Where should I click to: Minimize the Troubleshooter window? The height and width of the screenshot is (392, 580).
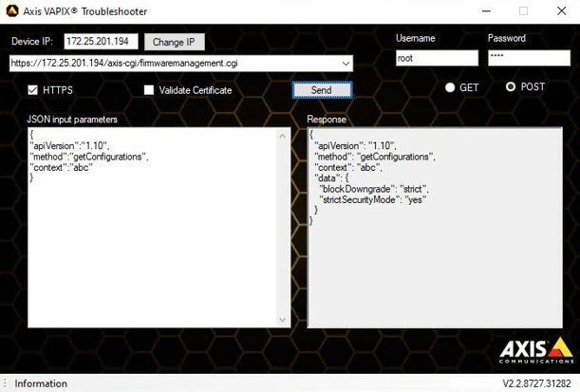[x=486, y=11]
